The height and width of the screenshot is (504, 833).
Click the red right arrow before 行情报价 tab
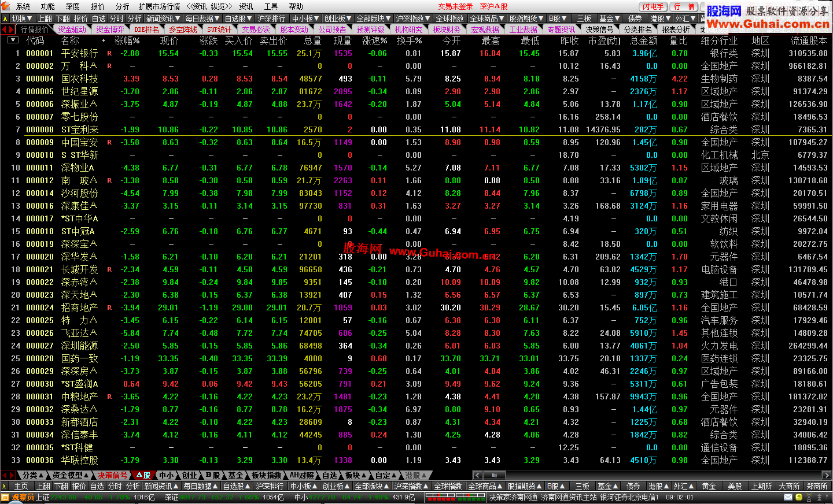[x=12, y=29]
